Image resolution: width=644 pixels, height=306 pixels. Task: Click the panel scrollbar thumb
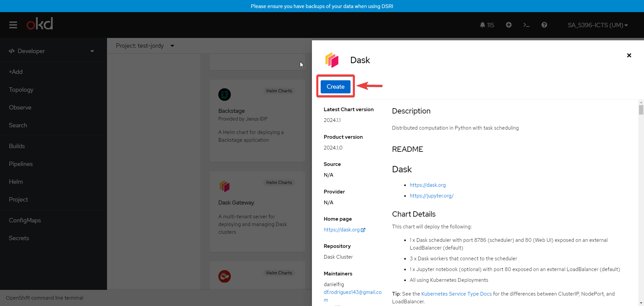(641, 110)
